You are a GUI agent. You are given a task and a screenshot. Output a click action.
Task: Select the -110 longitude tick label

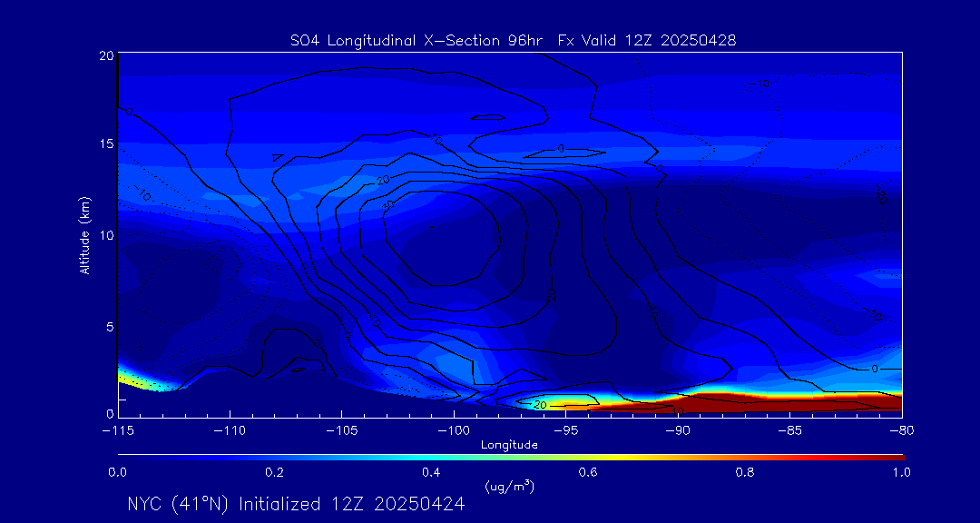pyautogui.click(x=230, y=431)
